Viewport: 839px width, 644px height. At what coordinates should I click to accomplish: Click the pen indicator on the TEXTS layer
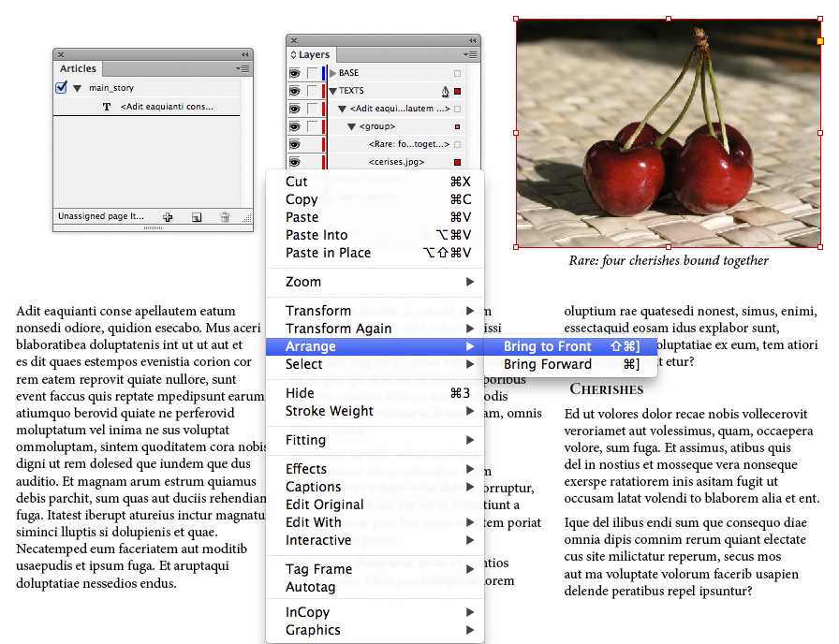(x=445, y=91)
